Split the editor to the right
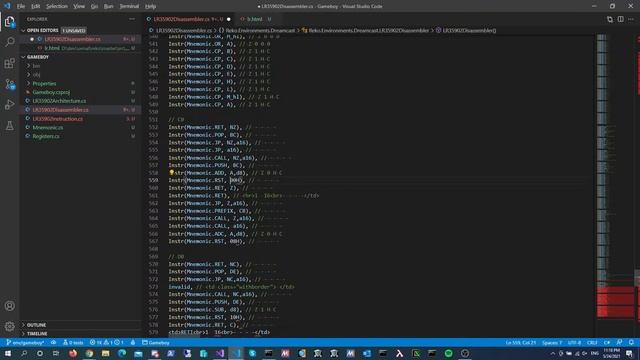This screenshot has width=640, height=360. 620,19
